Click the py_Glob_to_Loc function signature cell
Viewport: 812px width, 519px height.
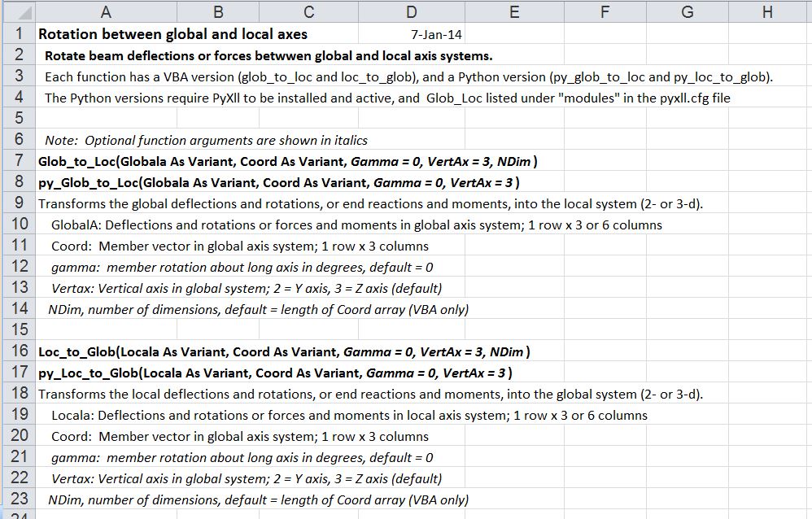coord(278,182)
